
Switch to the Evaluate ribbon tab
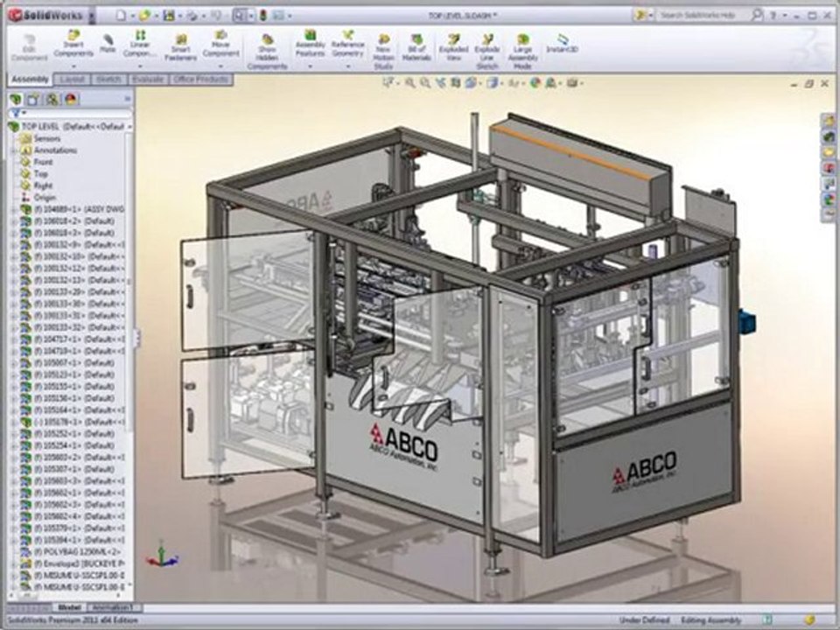click(x=148, y=80)
